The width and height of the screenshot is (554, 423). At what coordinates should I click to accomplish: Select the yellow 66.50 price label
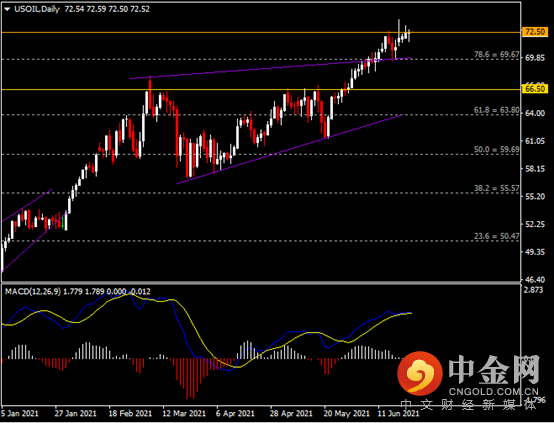coord(535,89)
